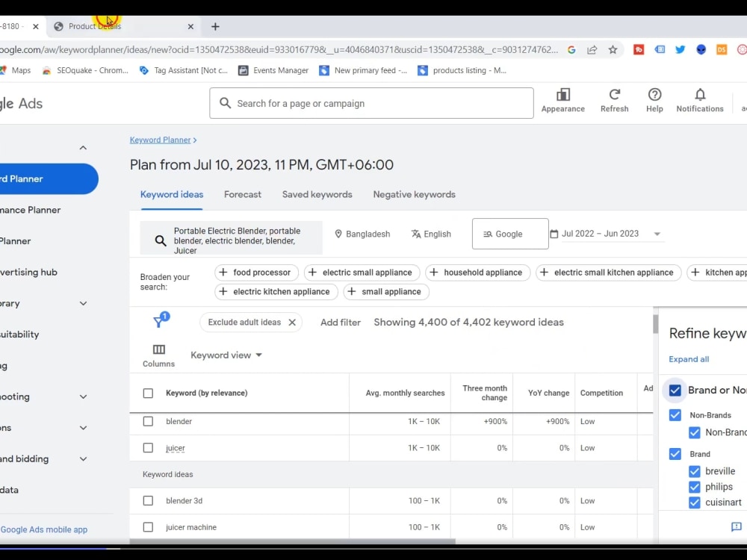
Task: Open the Jul 2022 – Jun 2023 date range dropdown
Action: pyautogui.click(x=606, y=234)
